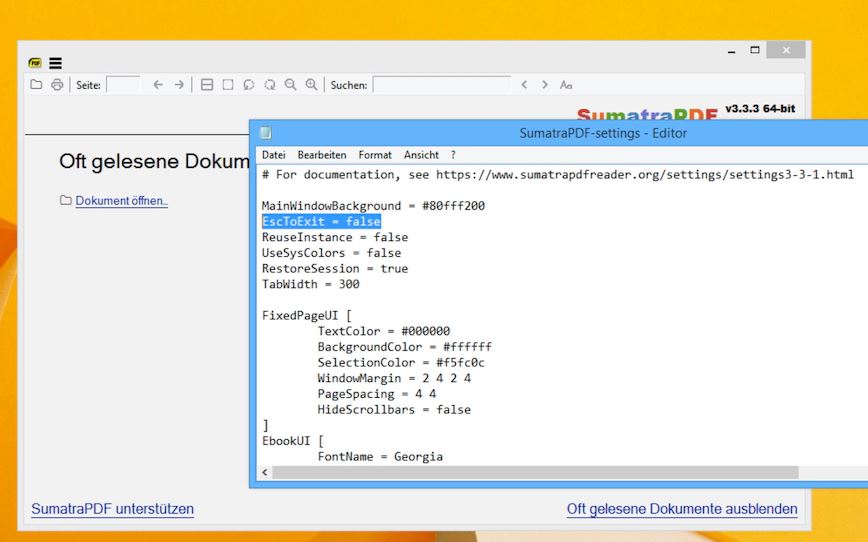Click the print toolbar icon
868x542 pixels.
click(57, 85)
